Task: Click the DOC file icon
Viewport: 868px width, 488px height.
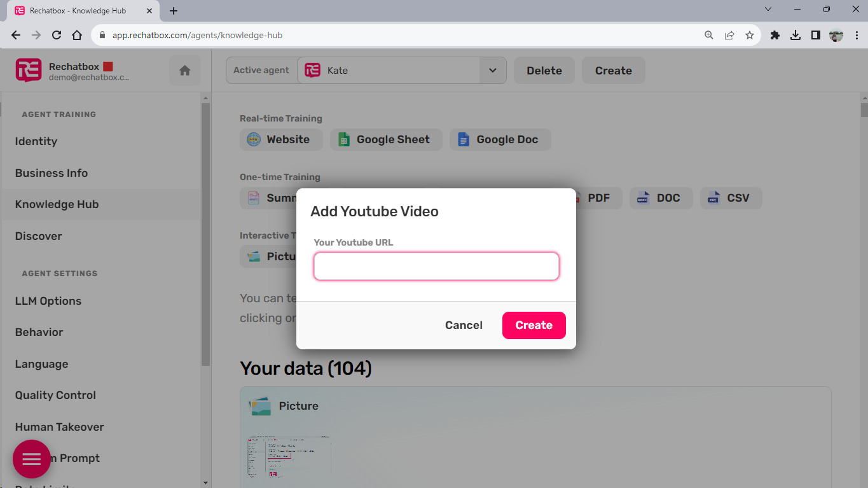Action: pos(643,198)
